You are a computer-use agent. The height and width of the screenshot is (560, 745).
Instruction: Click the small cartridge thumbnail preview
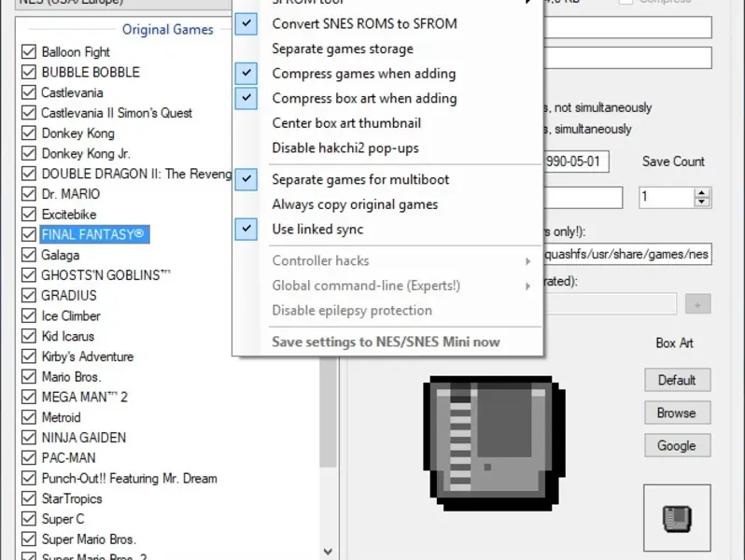[x=677, y=518]
